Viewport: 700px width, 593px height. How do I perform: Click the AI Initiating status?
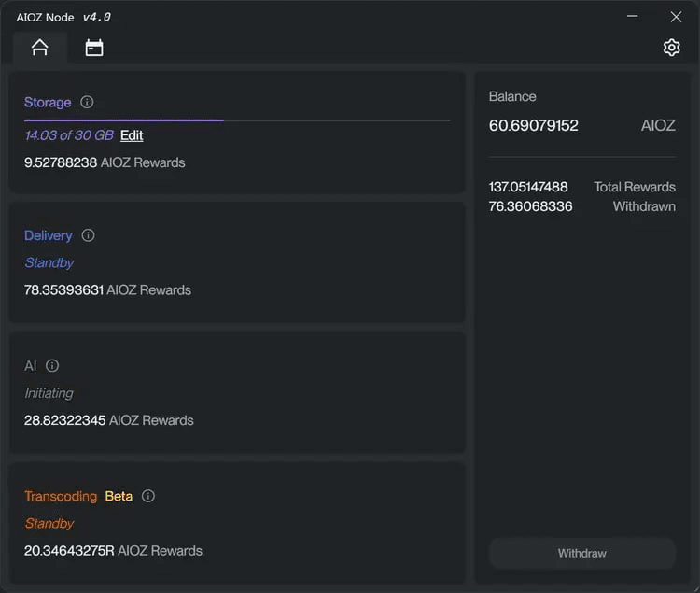[x=49, y=393]
